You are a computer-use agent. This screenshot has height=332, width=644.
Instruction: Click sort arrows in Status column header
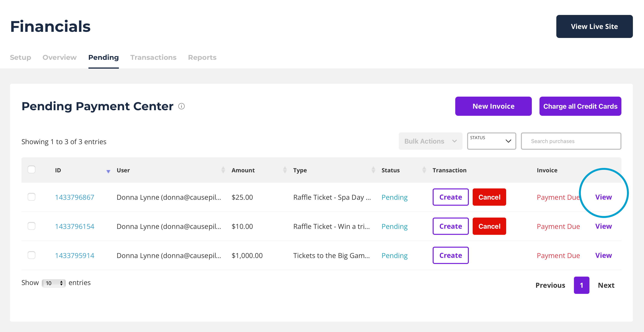424,170
